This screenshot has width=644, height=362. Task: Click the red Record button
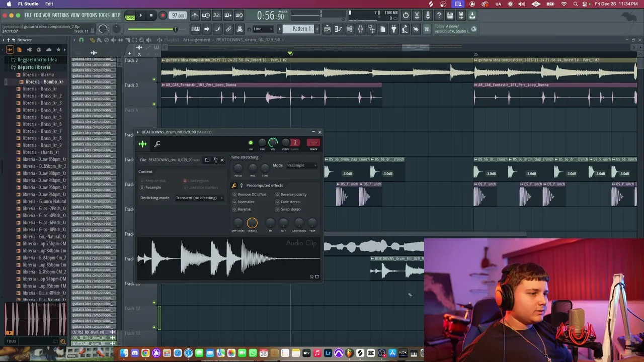163,16
